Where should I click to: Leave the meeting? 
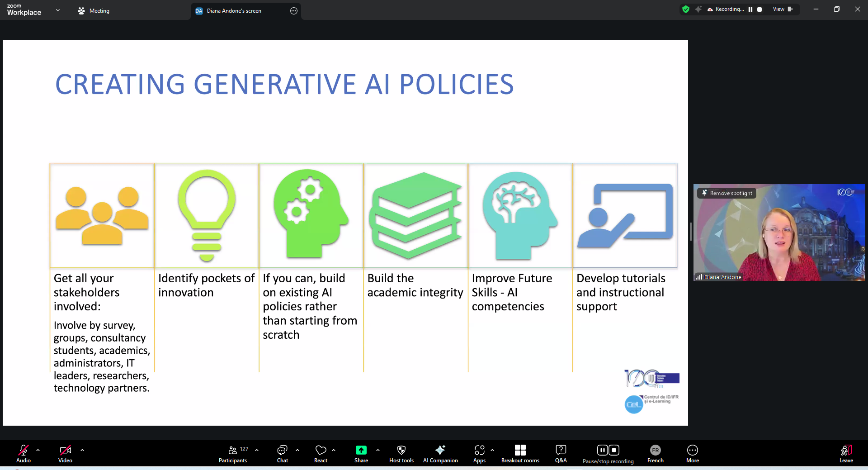(x=846, y=453)
